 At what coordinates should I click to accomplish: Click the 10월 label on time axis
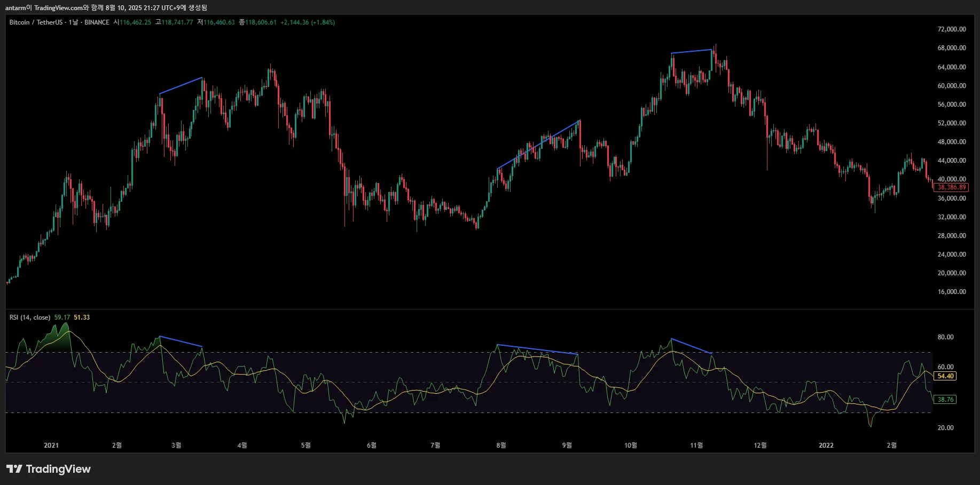coord(631,446)
